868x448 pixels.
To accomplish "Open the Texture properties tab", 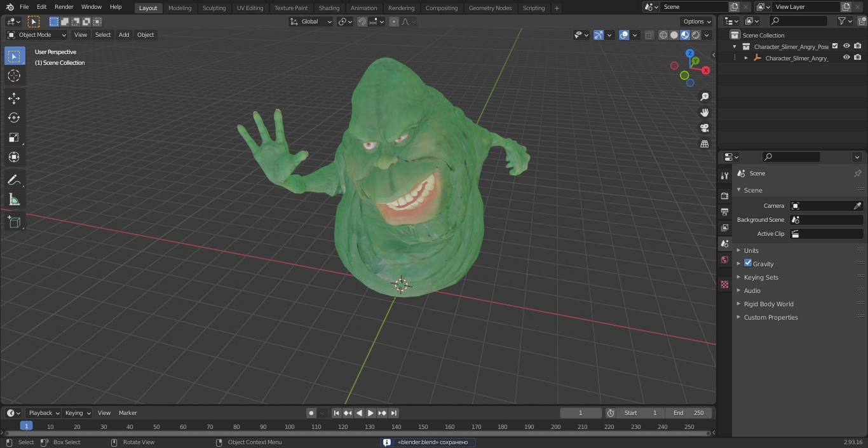I will [724, 284].
